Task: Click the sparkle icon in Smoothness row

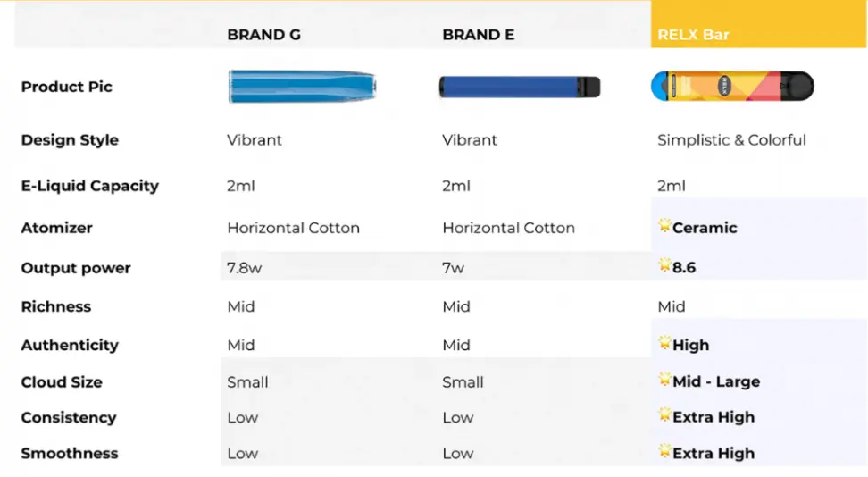Action: 664,451
